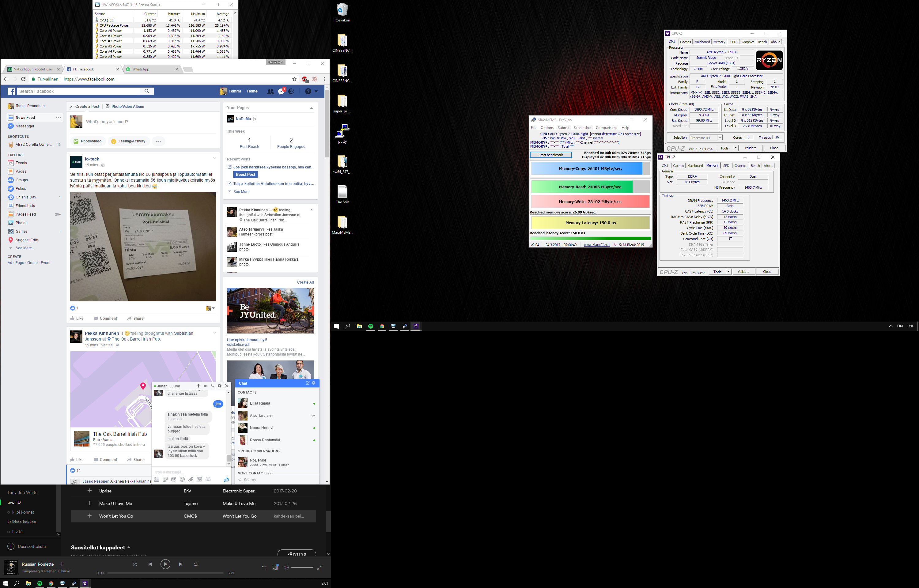Go to previous track in Spotify
Viewport: 919px width, 588px height.
click(150, 564)
